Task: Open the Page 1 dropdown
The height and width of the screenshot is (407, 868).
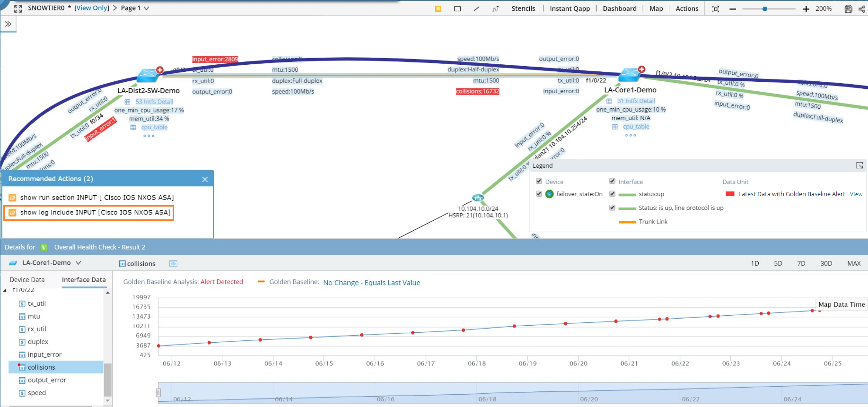Action: coord(146,8)
